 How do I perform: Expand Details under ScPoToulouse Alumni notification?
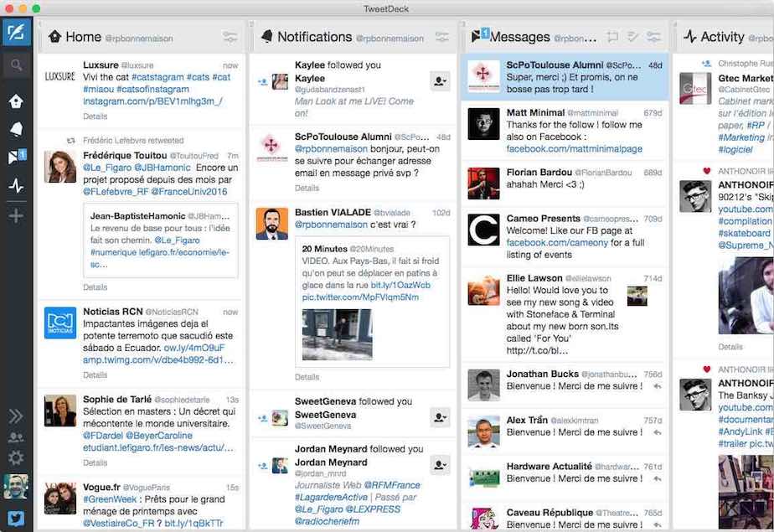[307, 188]
